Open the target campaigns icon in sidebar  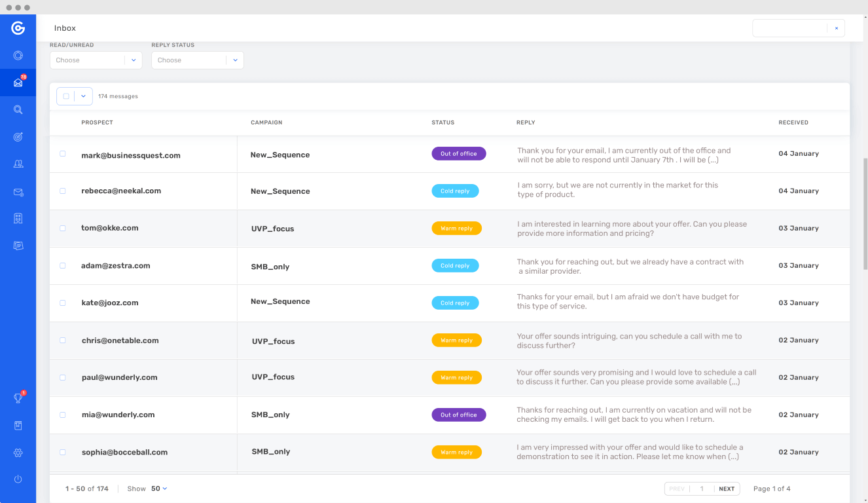coord(18,137)
